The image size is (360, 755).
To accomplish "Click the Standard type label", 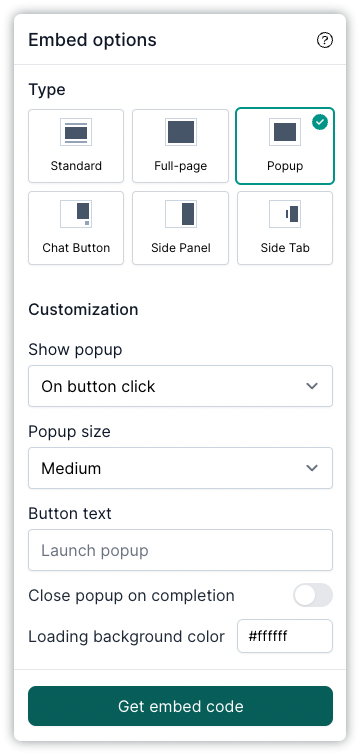I will pyautogui.click(x=76, y=166).
